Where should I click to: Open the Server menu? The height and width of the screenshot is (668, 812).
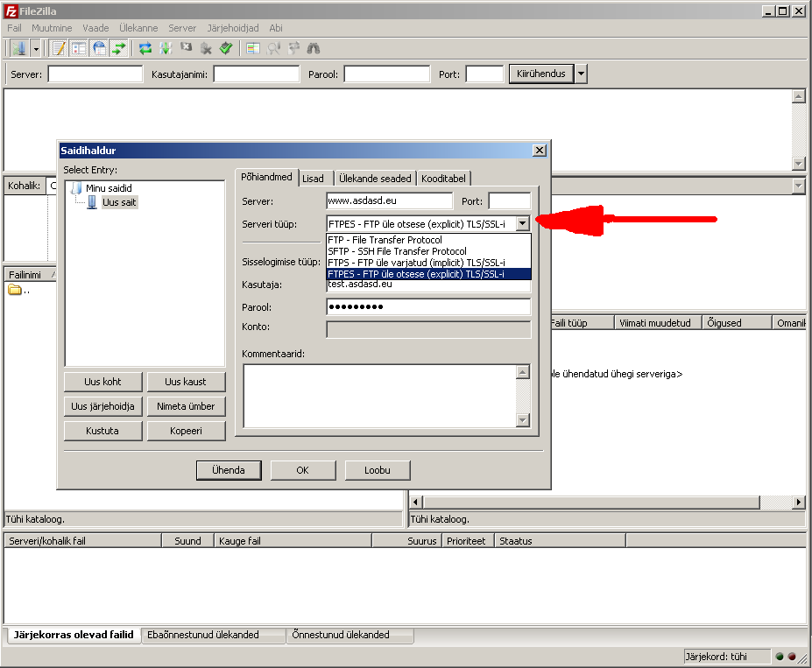tap(182, 28)
